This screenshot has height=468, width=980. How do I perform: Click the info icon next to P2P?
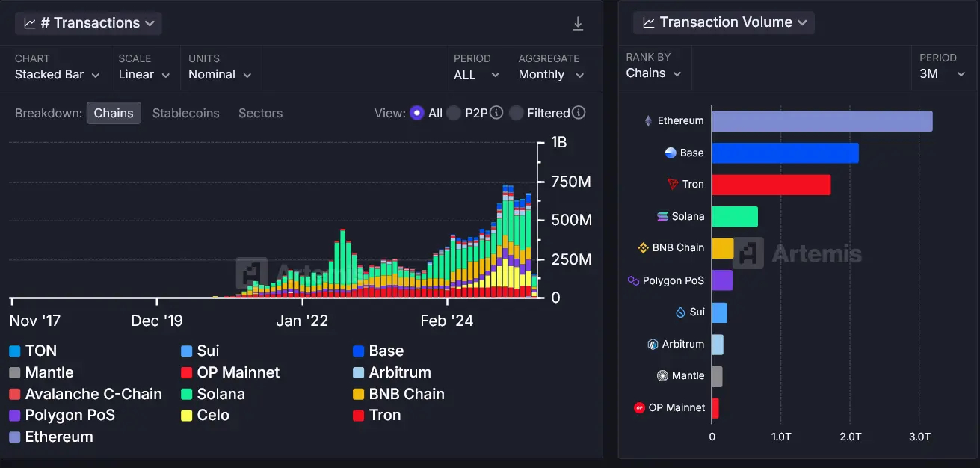[496, 113]
